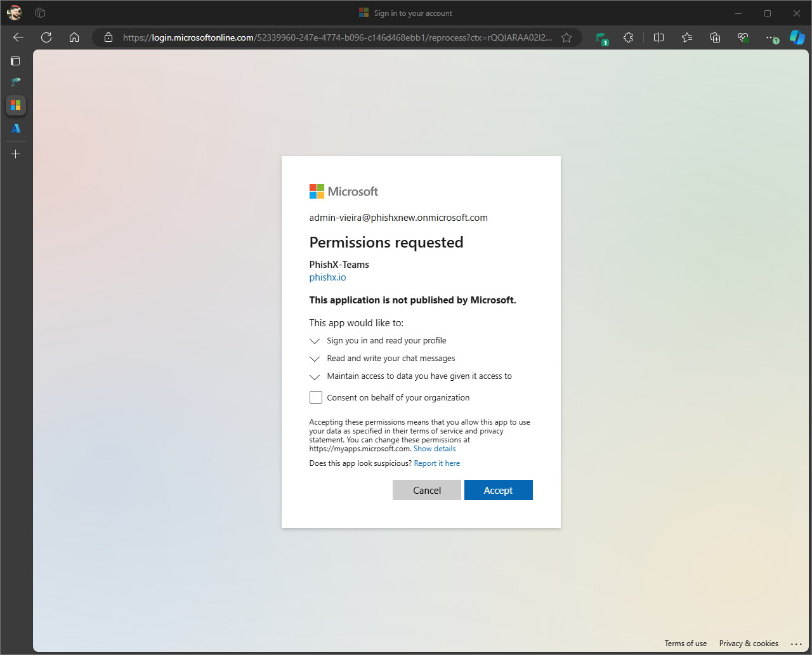Open the green extension icon with badge

(601, 38)
